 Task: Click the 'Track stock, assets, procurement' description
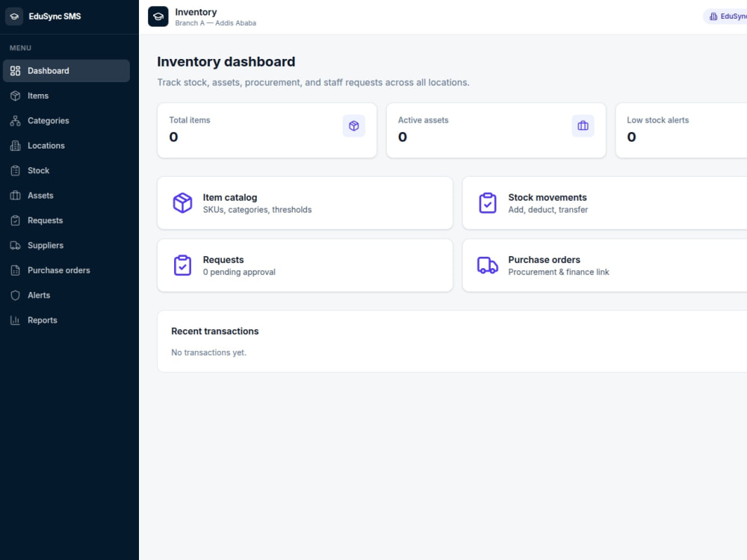pos(314,82)
